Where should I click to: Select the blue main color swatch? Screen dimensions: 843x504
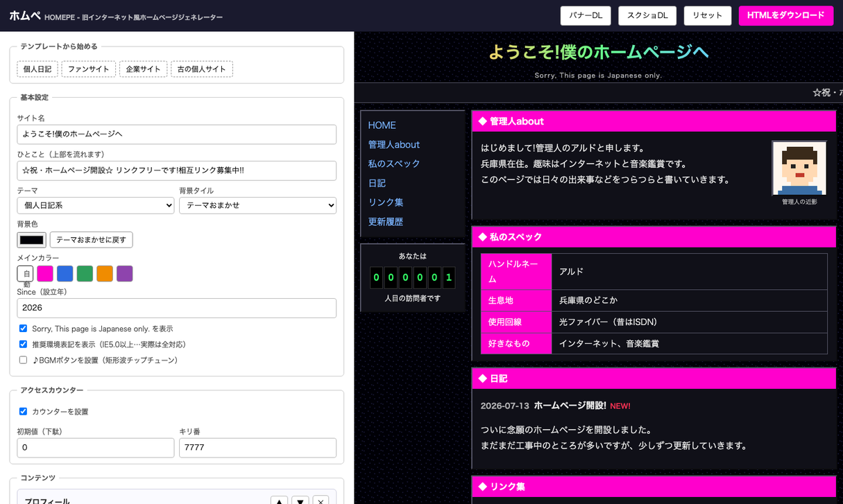tap(65, 274)
